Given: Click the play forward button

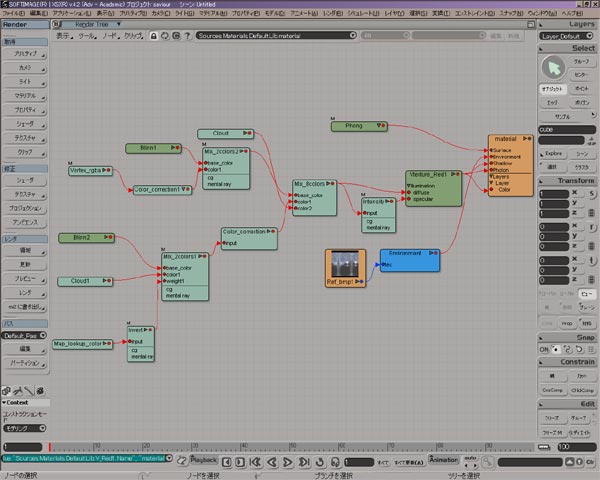Looking at the screenshot, I should [x=288, y=462].
